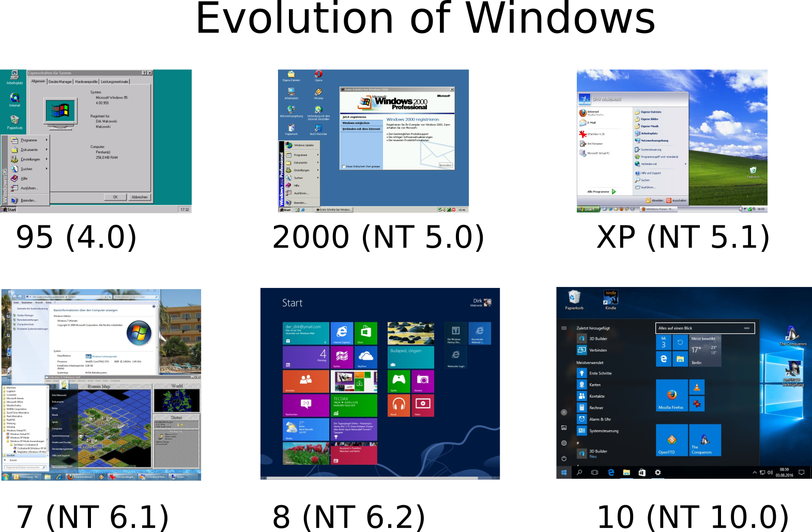Switch to Geräte-Manager tab in Windows 95 dialog
The height and width of the screenshot is (532, 812).
click(x=60, y=82)
